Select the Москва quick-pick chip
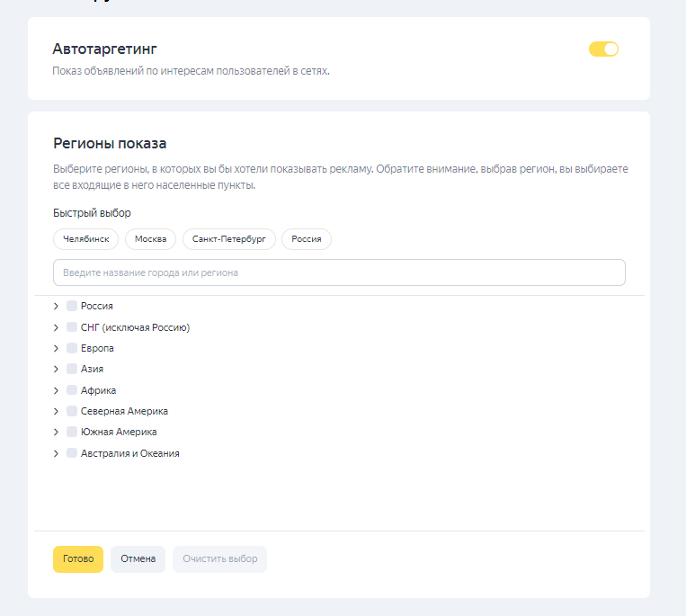Screen dimensions: 686x616 point(150,239)
